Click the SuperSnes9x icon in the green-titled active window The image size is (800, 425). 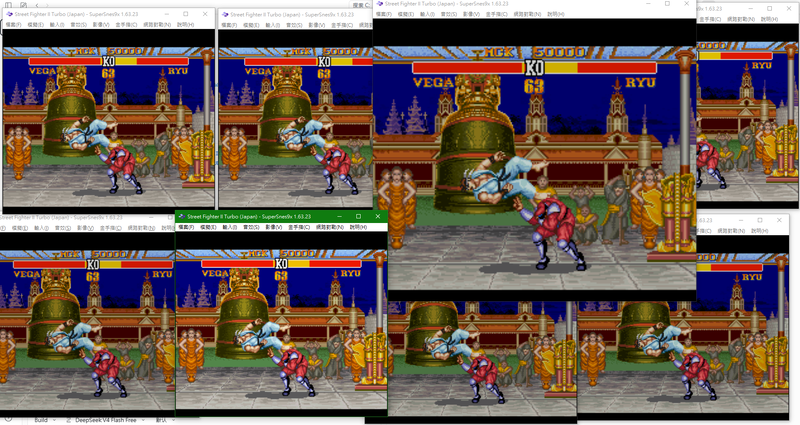coord(181,216)
